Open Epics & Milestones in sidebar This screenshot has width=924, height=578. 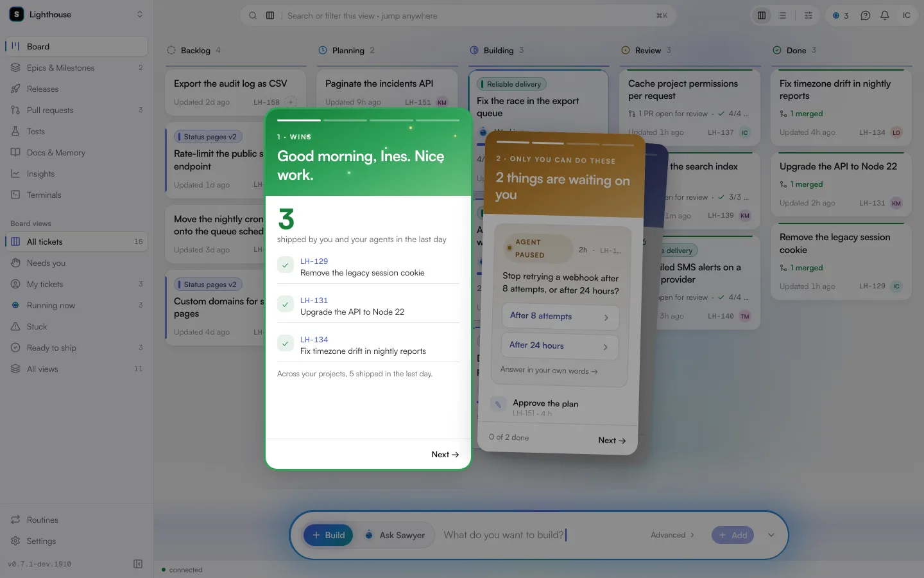[x=76, y=68]
